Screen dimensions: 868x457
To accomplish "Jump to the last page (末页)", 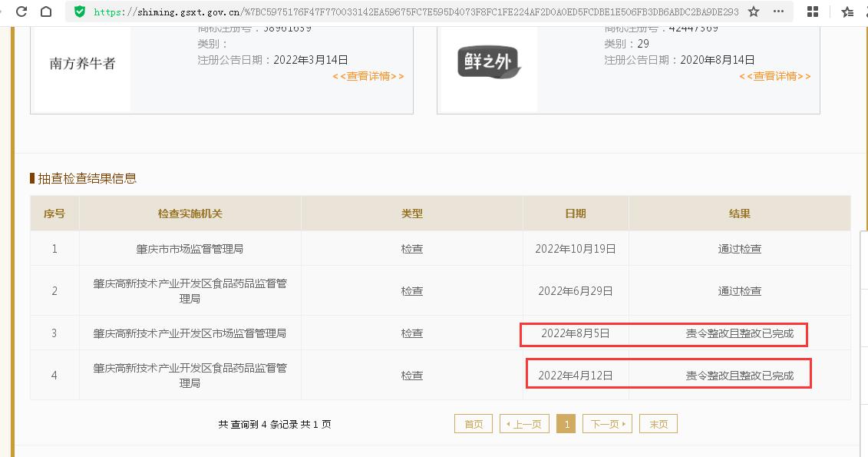I will (x=658, y=424).
